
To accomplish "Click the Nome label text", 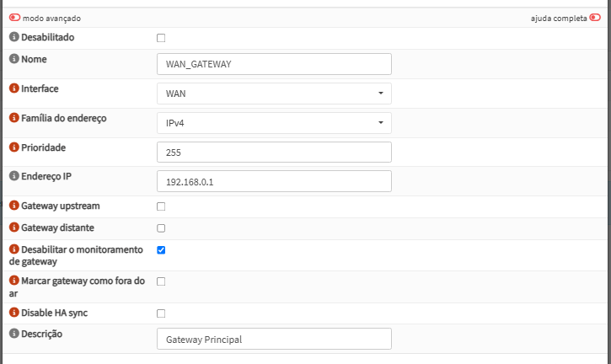I will click(x=34, y=59).
